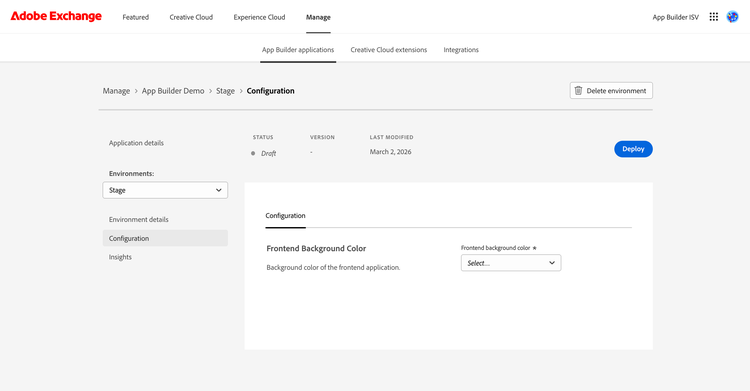
Task: Click the Frontend Background Color heading
Action: (316, 248)
